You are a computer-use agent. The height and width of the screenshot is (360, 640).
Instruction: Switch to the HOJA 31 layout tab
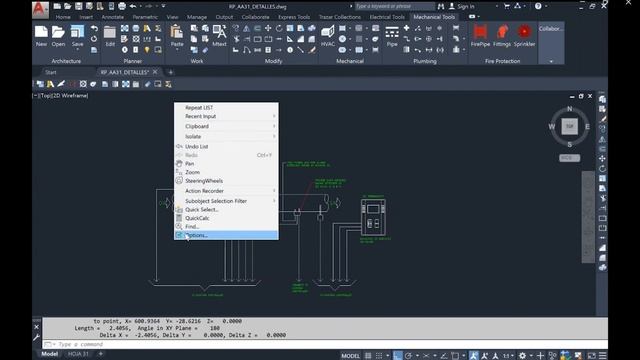(78, 354)
